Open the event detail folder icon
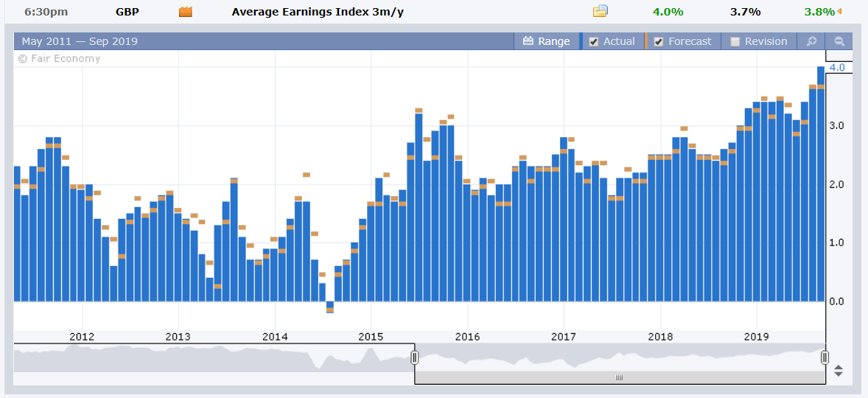Viewport: 868px width, 398px height. click(600, 11)
